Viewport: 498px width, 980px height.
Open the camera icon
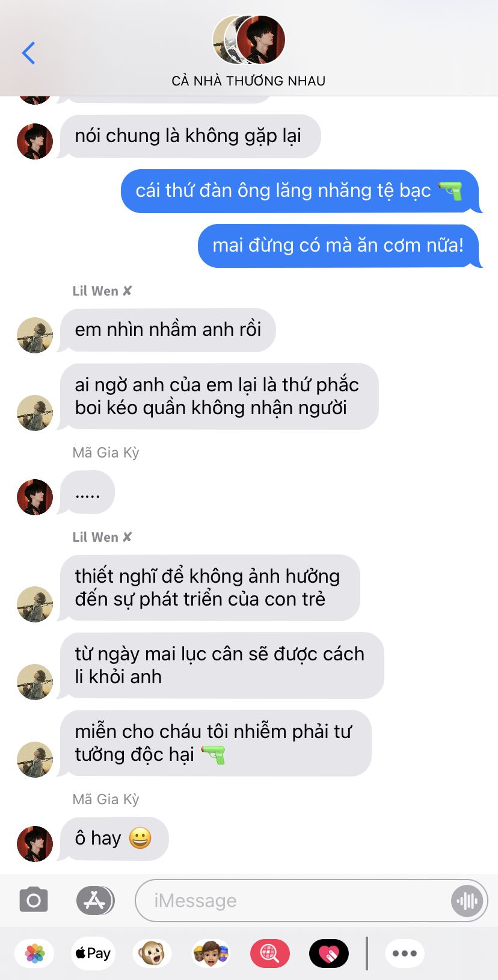(34, 900)
